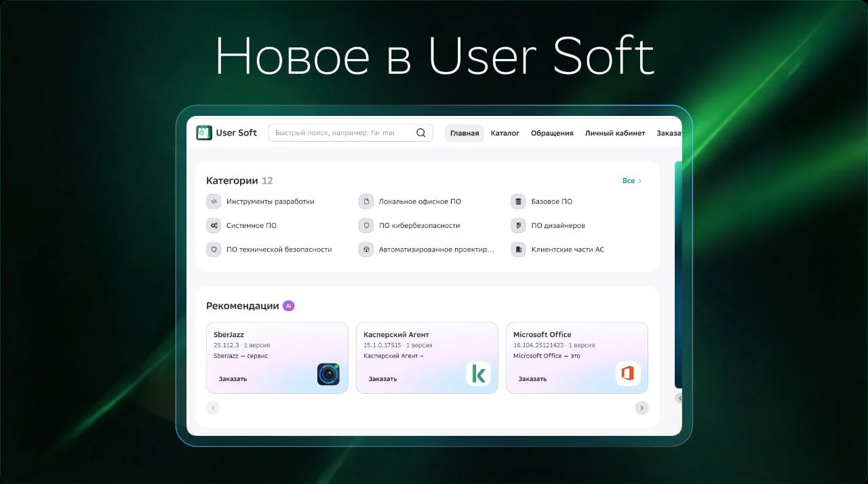The width and height of the screenshot is (868, 484).
Task: Open Системное ПО category icon
Action: pos(214,225)
